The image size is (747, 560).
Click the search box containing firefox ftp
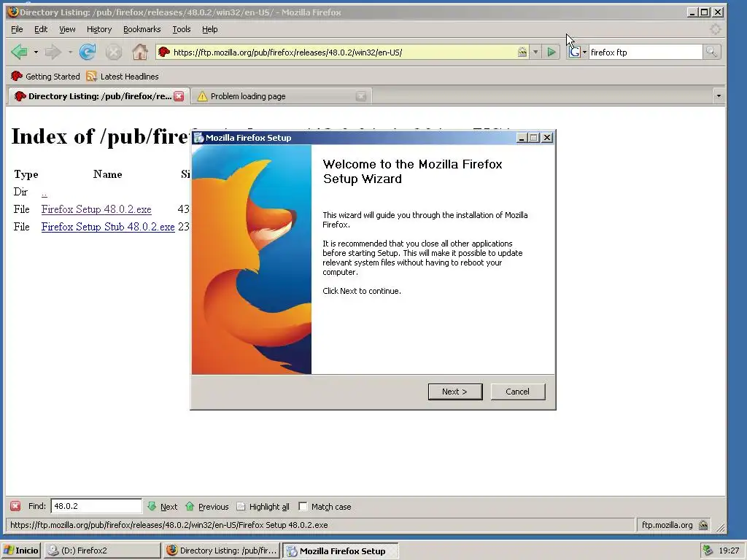[646, 52]
